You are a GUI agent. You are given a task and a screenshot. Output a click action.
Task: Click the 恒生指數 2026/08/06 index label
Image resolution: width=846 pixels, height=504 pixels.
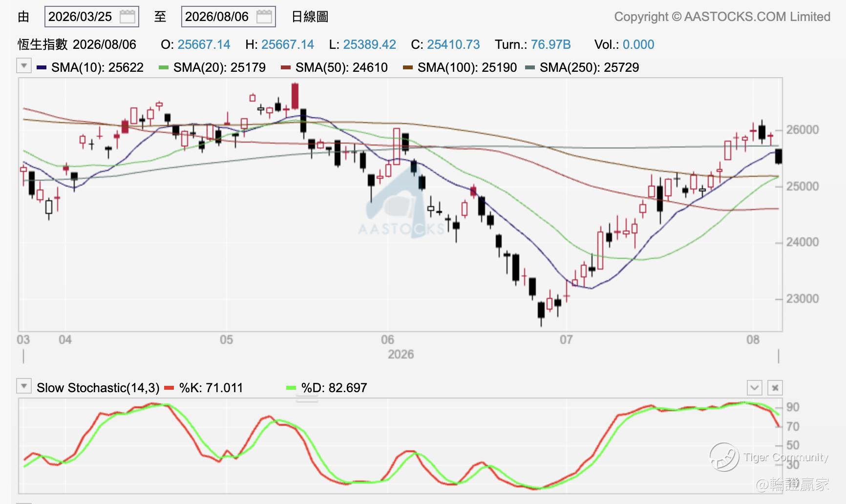point(77,44)
